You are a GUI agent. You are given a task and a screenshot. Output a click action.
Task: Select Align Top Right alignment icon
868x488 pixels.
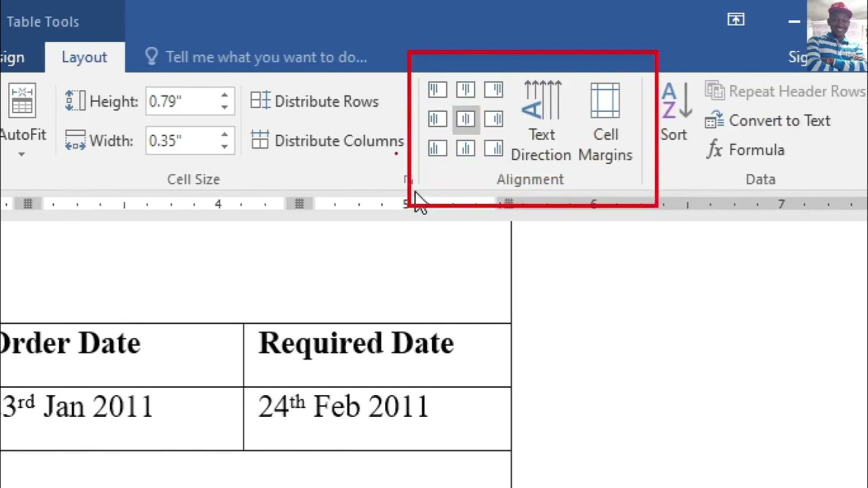click(x=494, y=90)
